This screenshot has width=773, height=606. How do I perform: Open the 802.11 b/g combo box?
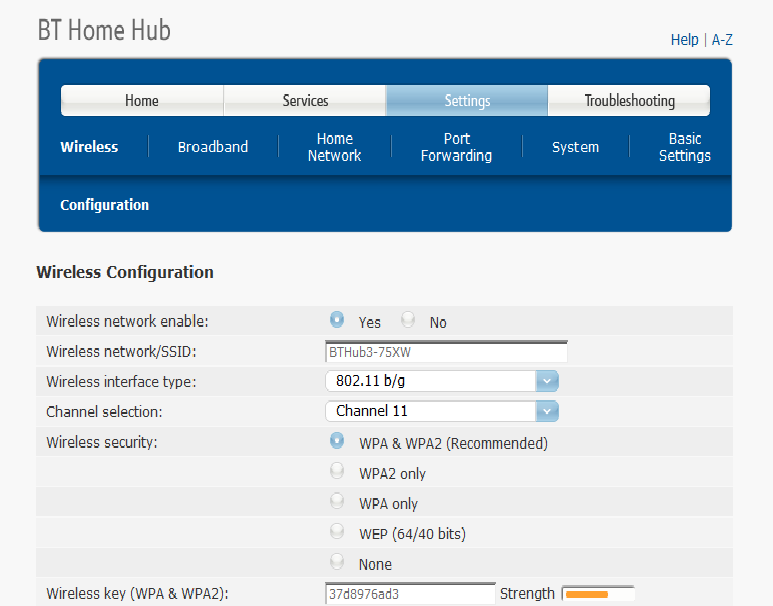[x=442, y=381]
